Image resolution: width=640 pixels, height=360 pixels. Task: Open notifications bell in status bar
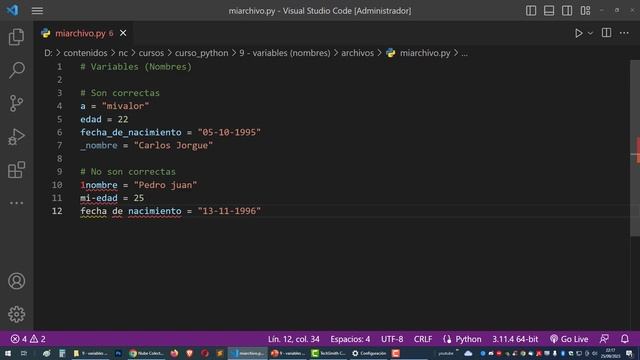[x=625, y=339]
